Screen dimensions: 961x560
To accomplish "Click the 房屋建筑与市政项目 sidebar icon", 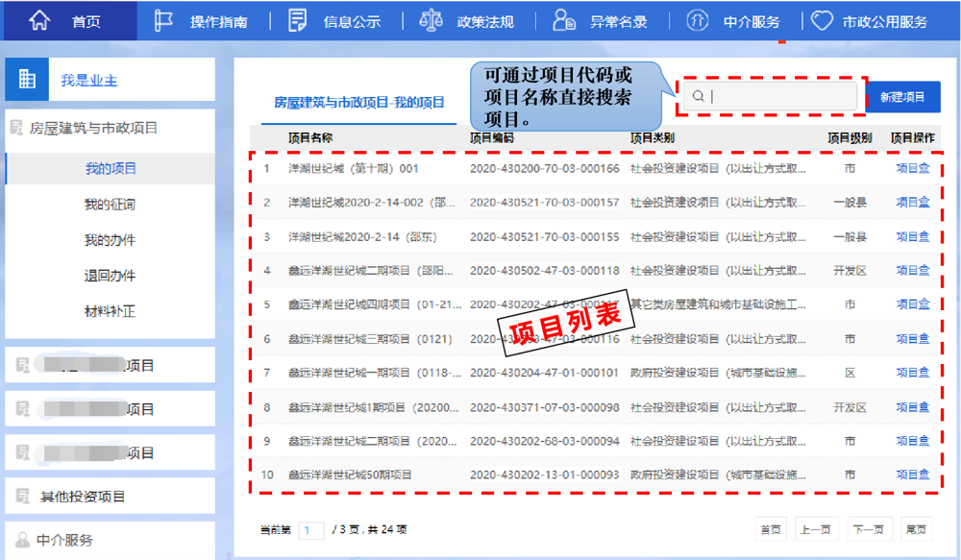I will coord(16,128).
